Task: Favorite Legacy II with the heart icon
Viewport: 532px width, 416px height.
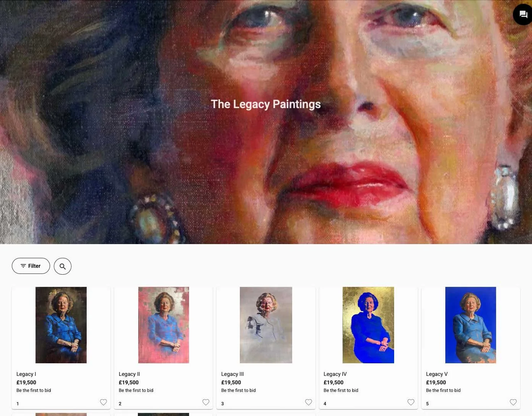Action: [x=206, y=402]
